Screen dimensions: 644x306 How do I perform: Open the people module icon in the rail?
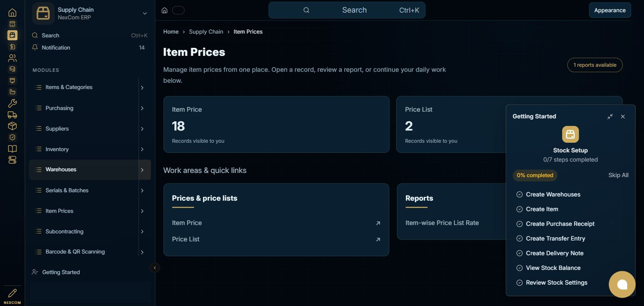(12, 58)
